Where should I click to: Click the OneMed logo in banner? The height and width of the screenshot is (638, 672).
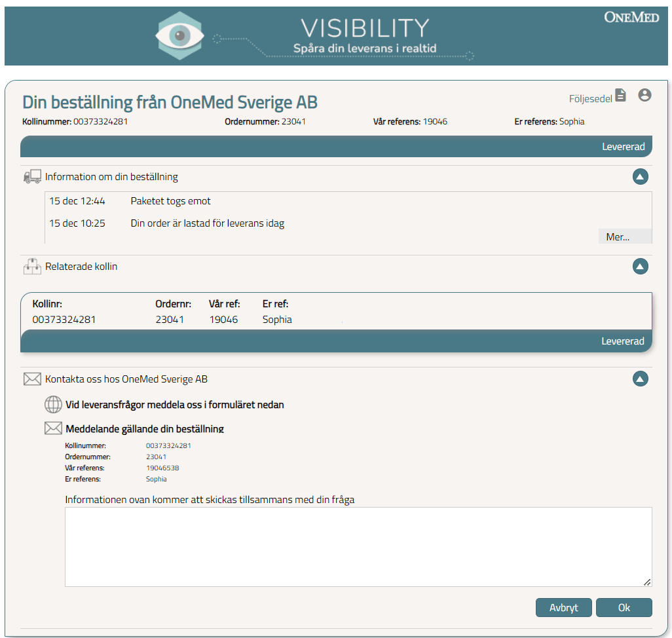631,18
